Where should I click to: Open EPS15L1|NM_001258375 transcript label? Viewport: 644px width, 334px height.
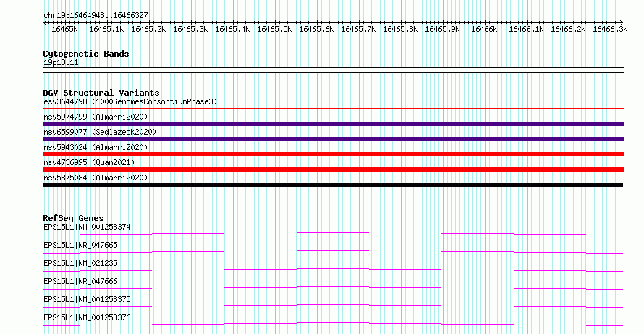point(87,299)
